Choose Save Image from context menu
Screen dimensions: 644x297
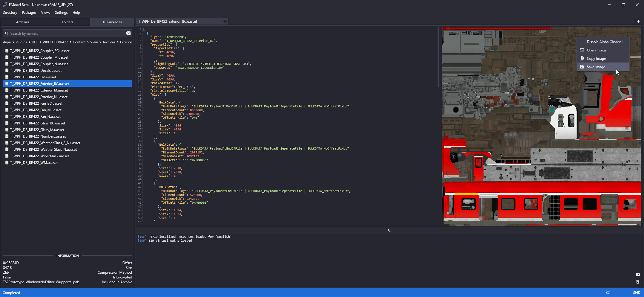point(596,67)
